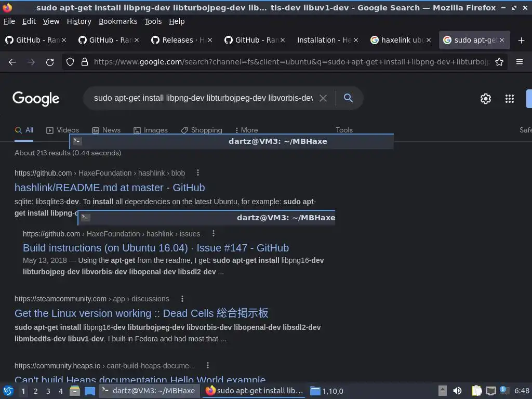Image resolution: width=532 pixels, height=399 pixels.
Task: Click the Google search input field
Action: (x=203, y=98)
